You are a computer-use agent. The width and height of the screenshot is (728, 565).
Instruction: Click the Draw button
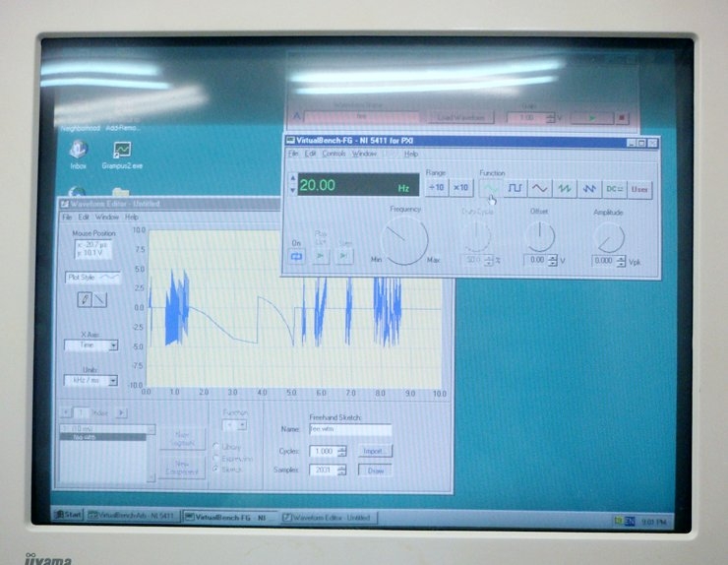coord(375,471)
